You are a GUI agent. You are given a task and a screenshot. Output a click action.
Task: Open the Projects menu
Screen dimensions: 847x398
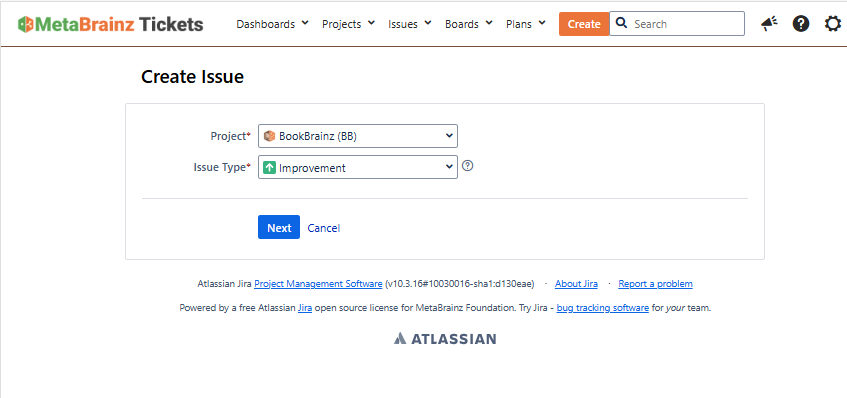(348, 24)
